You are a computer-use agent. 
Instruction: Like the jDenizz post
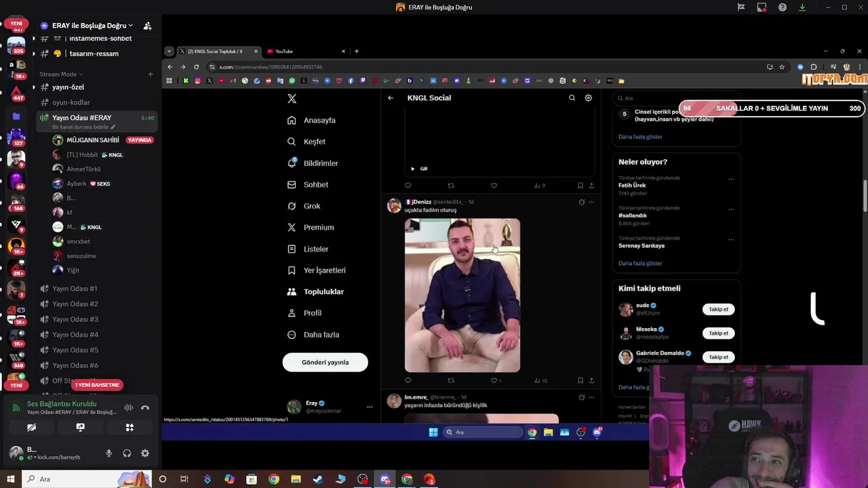pos(494,381)
